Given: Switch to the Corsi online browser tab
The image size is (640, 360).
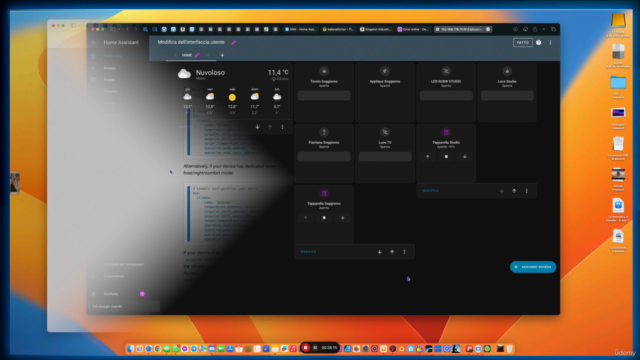Looking at the screenshot, I should click(413, 29).
